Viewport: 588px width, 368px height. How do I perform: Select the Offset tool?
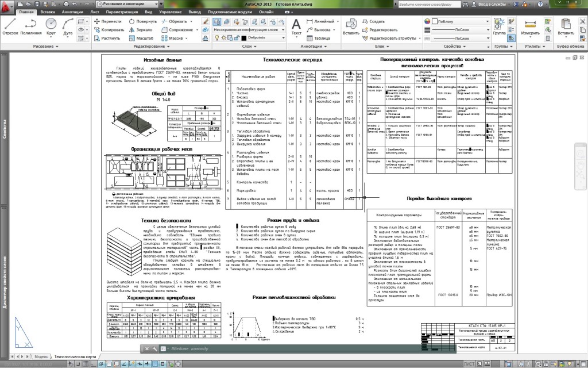(205, 38)
